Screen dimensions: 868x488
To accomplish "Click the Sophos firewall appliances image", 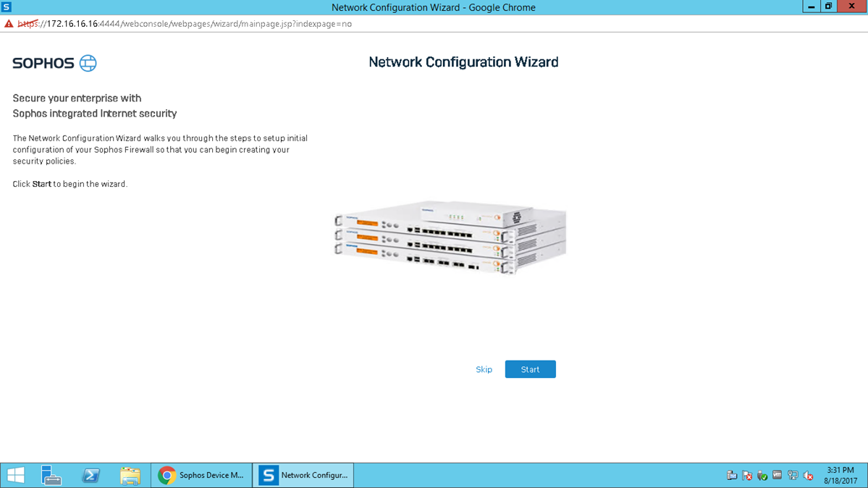I will [450, 237].
